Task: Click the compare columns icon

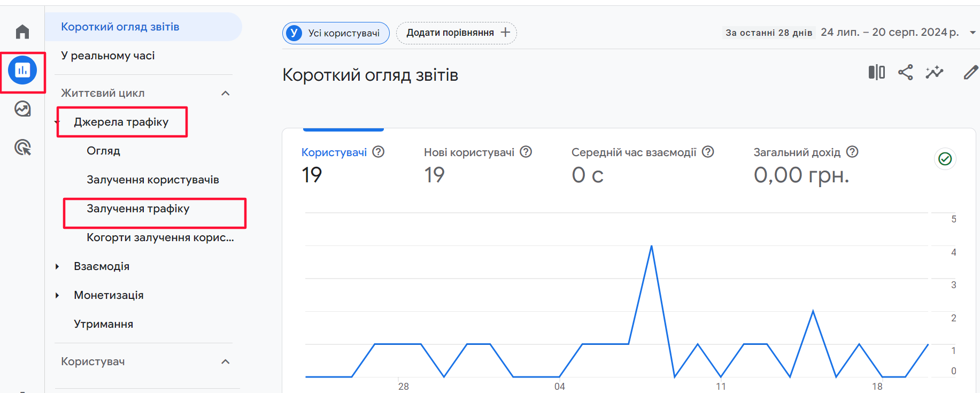Action: coord(877,72)
